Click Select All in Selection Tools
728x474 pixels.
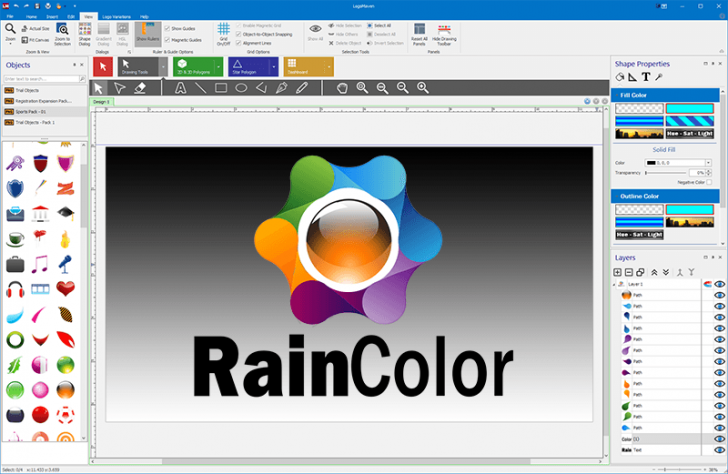[x=379, y=26]
